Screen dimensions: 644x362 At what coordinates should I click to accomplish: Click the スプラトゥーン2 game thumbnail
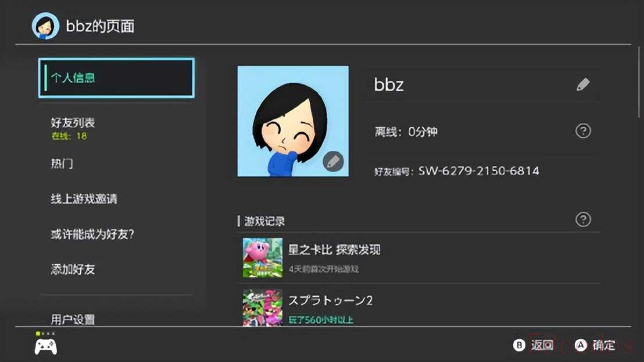point(263,307)
